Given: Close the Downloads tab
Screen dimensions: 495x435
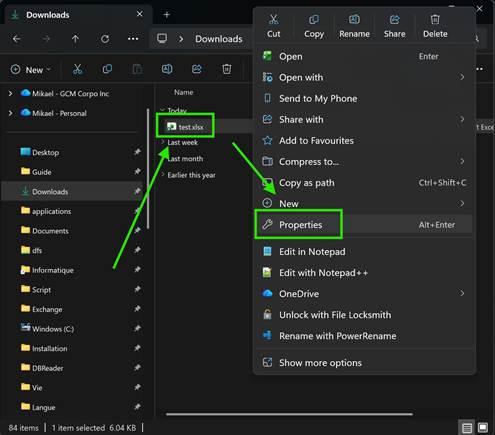Looking at the screenshot, I should (x=140, y=14).
